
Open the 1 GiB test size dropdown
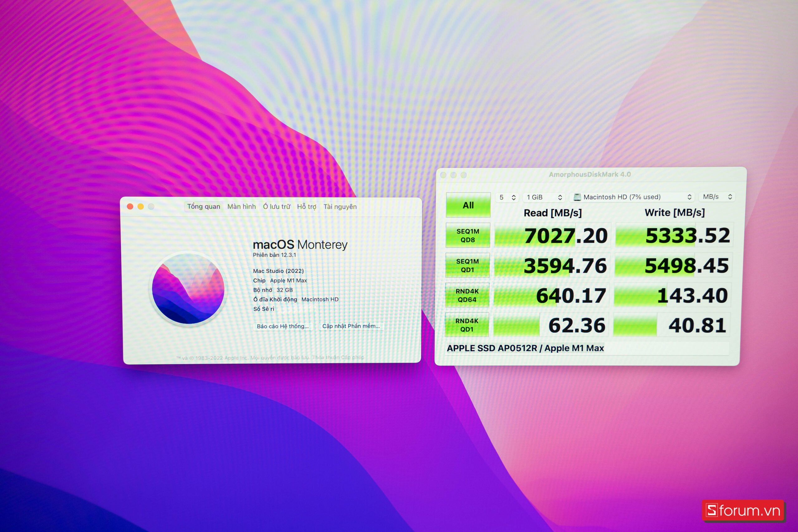[x=544, y=197]
